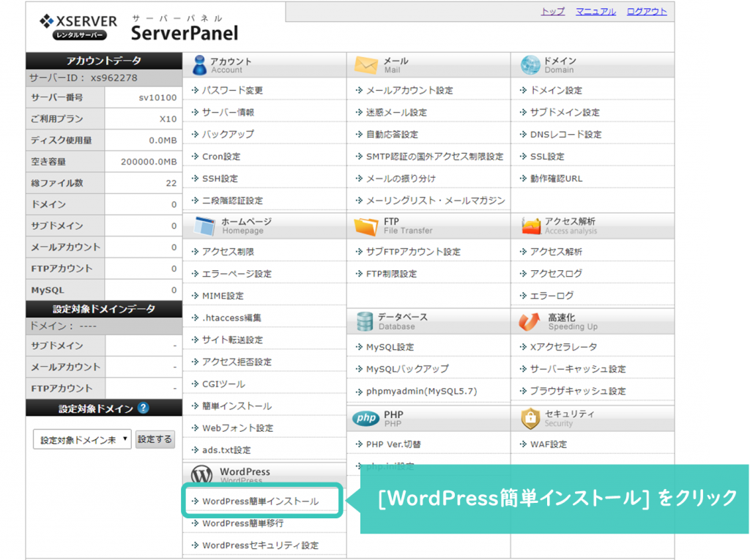Open the マニュアル link
Image resolution: width=750 pixels, height=560 pixels.
pos(595,12)
